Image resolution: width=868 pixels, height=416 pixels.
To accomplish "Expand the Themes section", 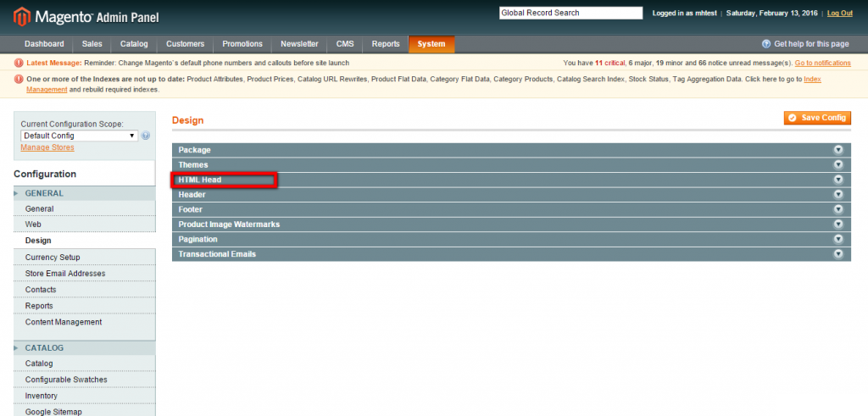I will pos(511,165).
